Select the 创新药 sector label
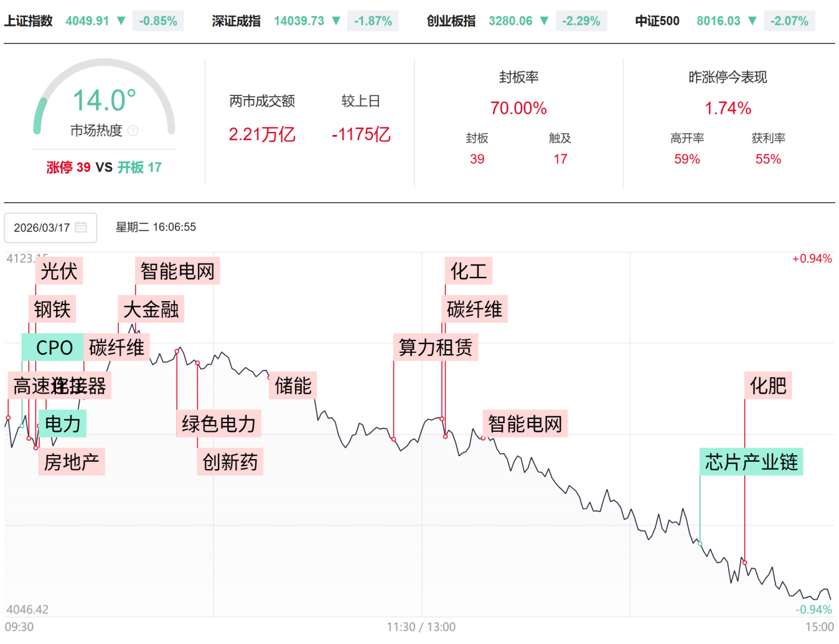 (x=230, y=462)
